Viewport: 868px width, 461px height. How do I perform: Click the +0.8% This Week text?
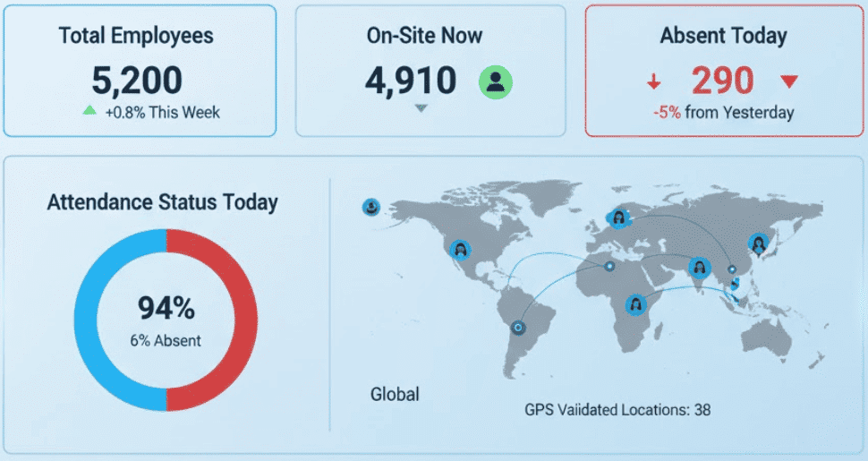click(162, 113)
